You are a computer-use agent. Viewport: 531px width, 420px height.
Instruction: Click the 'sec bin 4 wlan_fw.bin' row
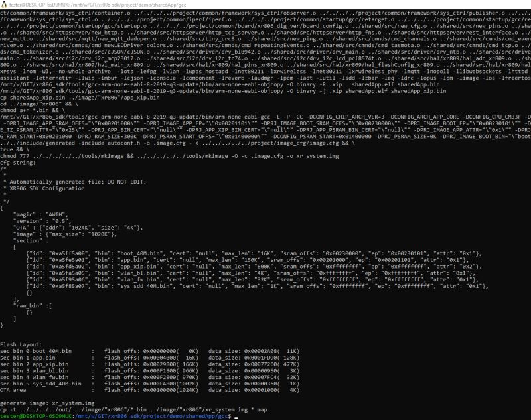(x=150, y=377)
